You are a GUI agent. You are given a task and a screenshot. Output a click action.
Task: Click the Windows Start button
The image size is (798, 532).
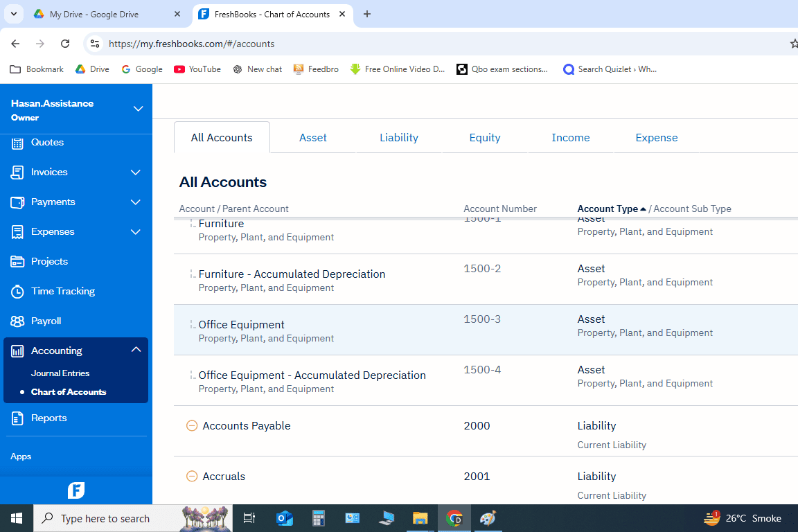click(x=17, y=518)
